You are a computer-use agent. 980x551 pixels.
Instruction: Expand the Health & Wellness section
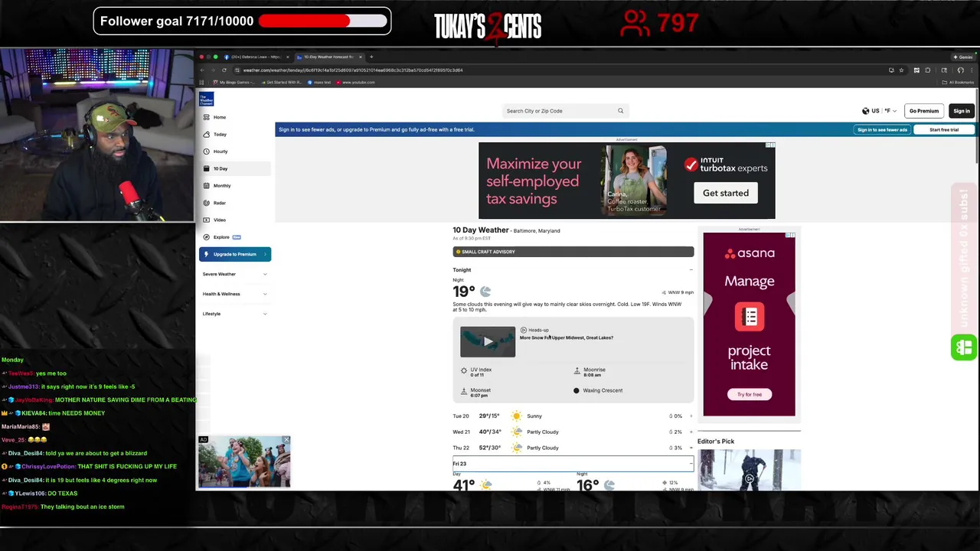tap(234, 294)
